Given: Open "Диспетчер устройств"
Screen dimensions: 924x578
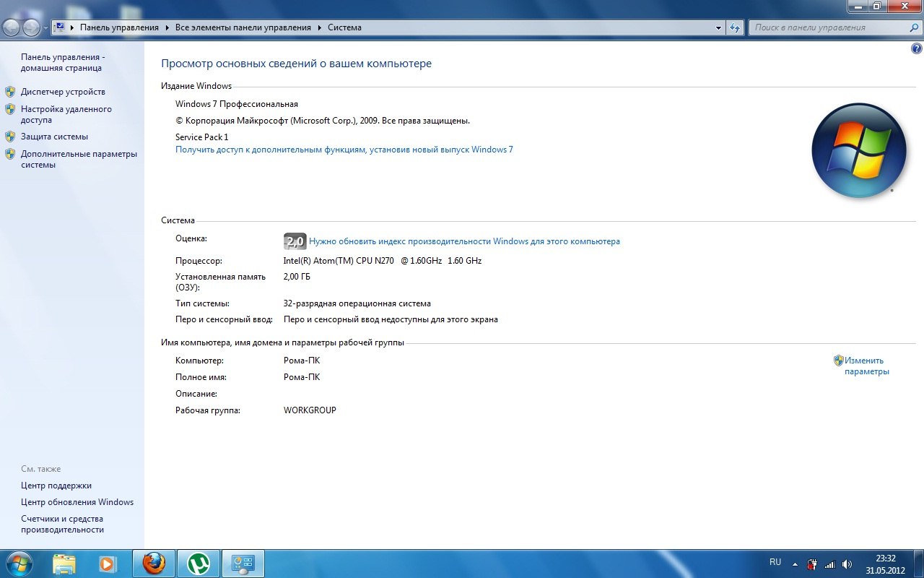Looking at the screenshot, I should point(63,92).
